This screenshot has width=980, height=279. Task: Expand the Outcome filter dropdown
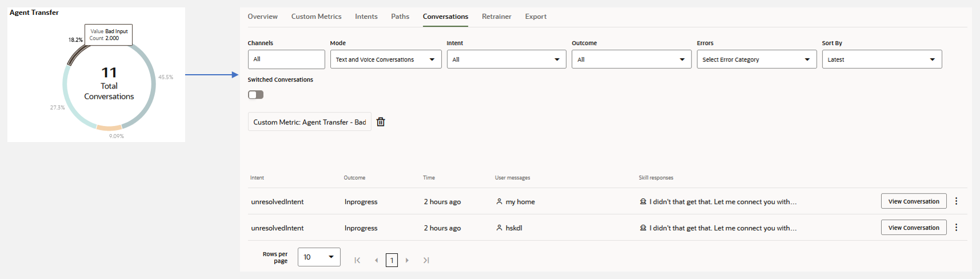click(631, 59)
